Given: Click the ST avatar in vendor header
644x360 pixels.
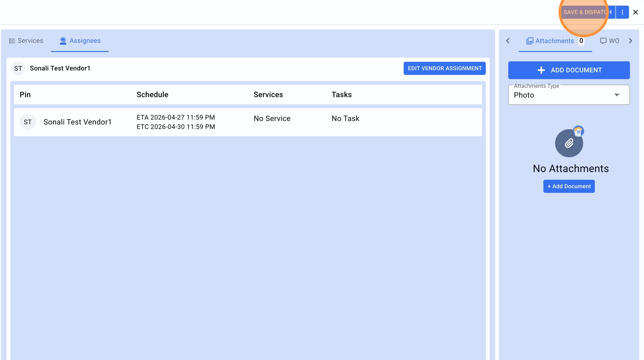Looking at the screenshot, I should pos(18,68).
